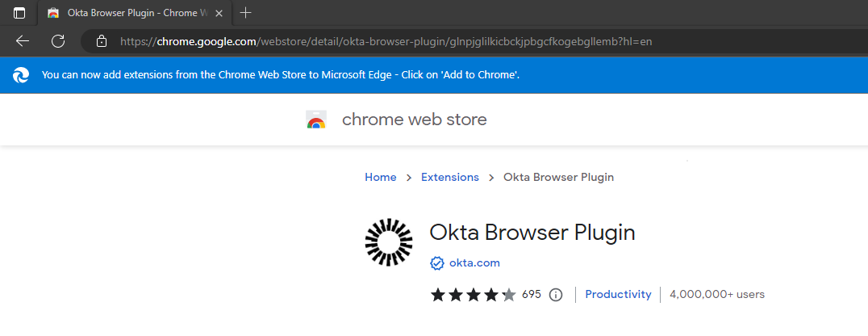
Task: Open a new tab with the plus button
Action: coord(246,13)
